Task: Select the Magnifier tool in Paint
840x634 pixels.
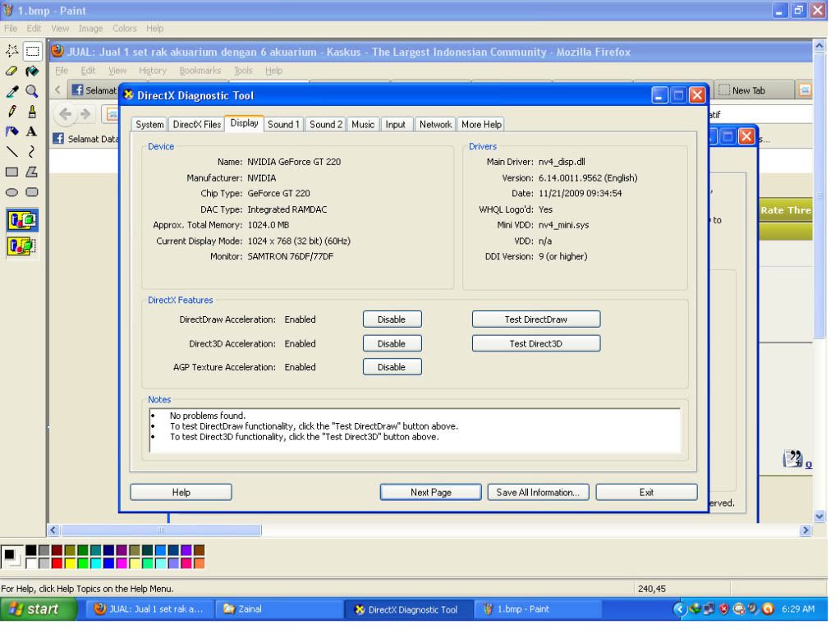Action: click(32, 91)
